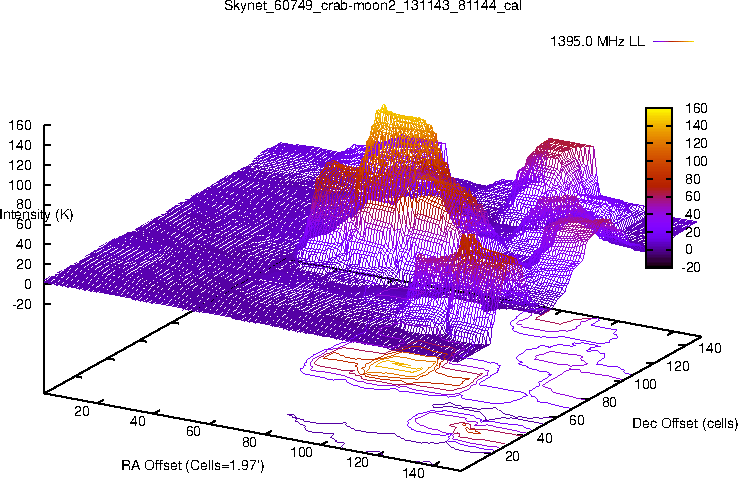Pick RA Offset axis tick 100

click(302, 452)
